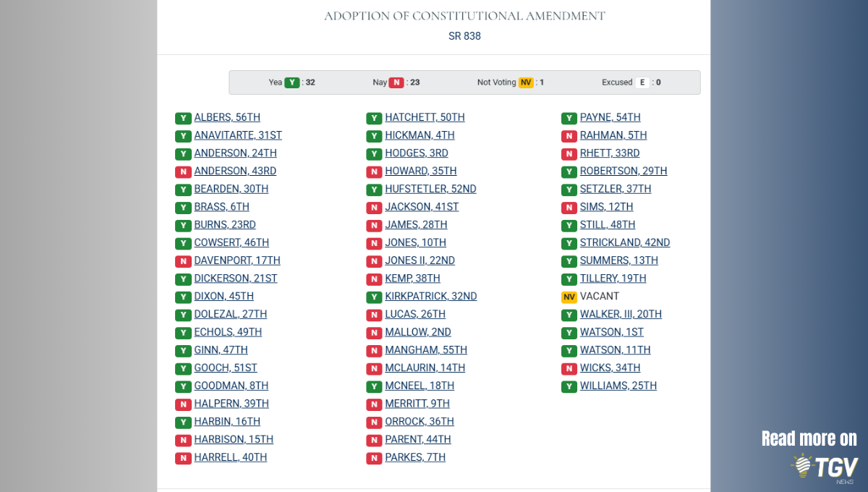Screen dimensions: 868x492
Task: Click the Yea Y badge in summary bar
Action: click(x=292, y=82)
